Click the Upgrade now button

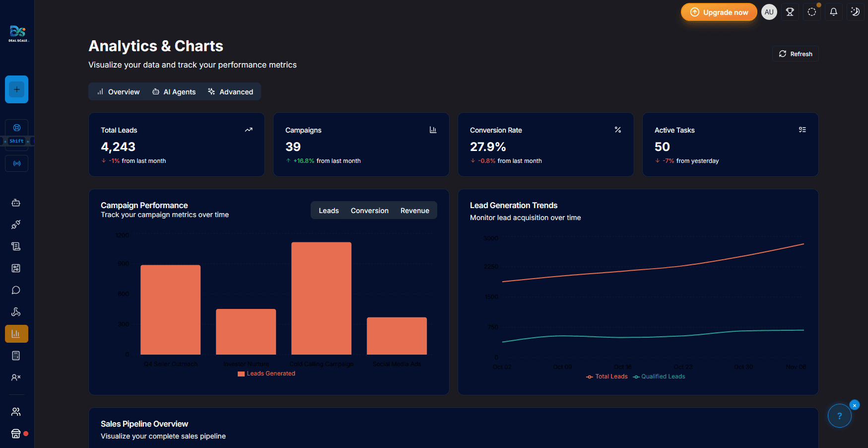[x=719, y=11]
